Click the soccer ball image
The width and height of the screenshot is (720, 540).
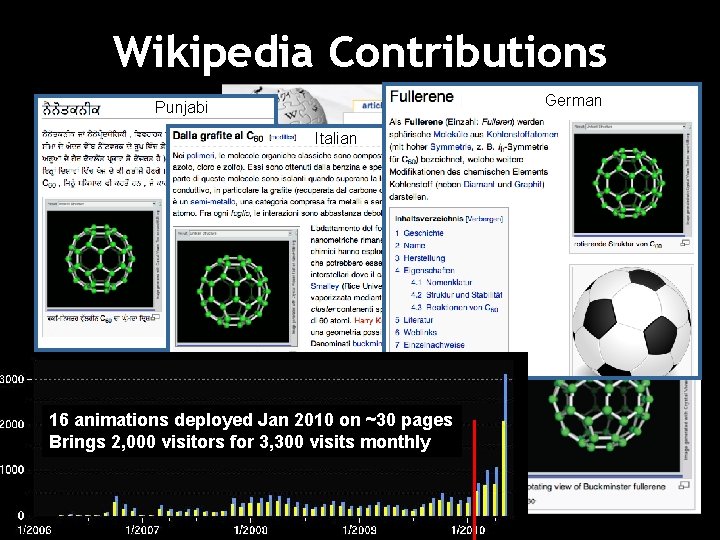pyautogui.click(x=631, y=321)
